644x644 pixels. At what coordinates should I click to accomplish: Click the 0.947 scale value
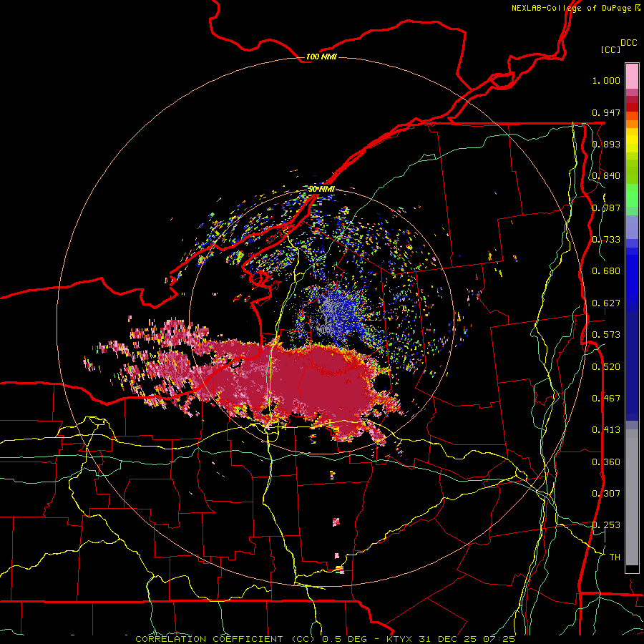(x=606, y=112)
